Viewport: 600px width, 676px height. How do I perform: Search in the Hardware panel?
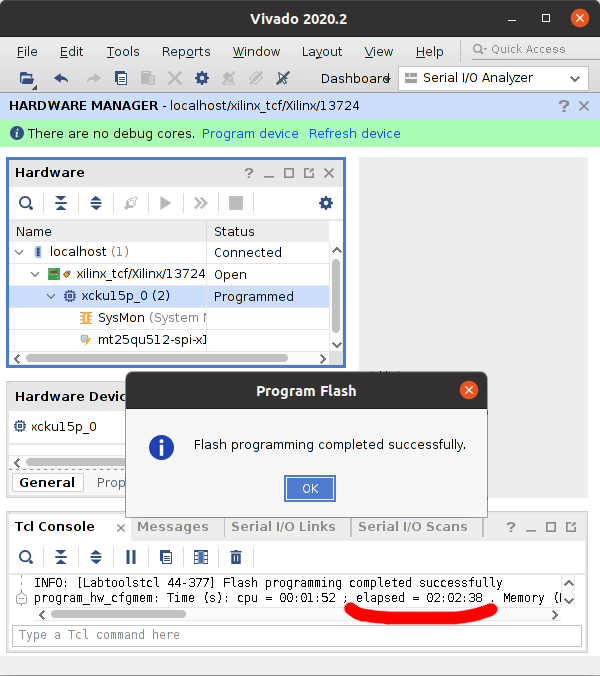(x=26, y=203)
